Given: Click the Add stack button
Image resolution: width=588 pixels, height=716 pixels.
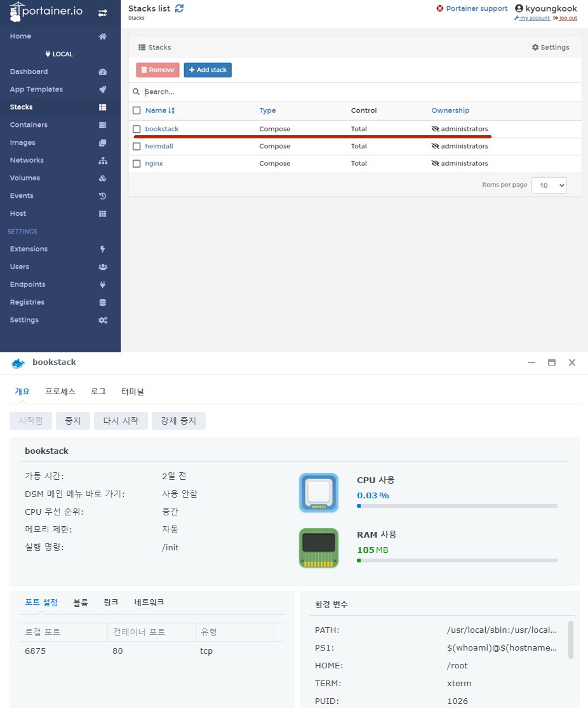Looking at the screenshot, I should (208, 70).
